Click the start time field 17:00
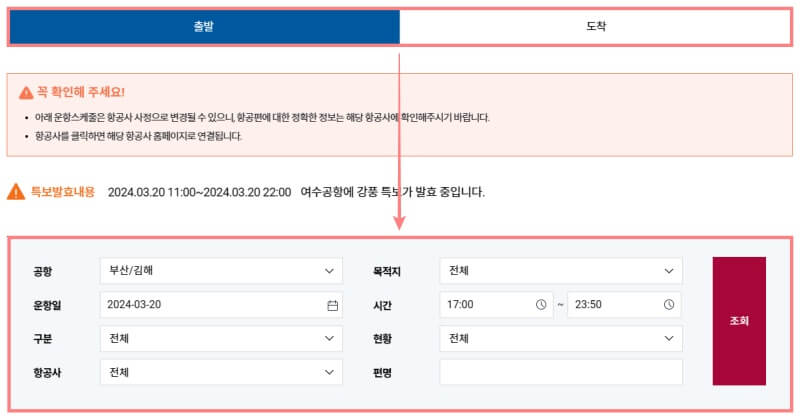The width and height of the screenshot is (800, 420). point(496,305)
